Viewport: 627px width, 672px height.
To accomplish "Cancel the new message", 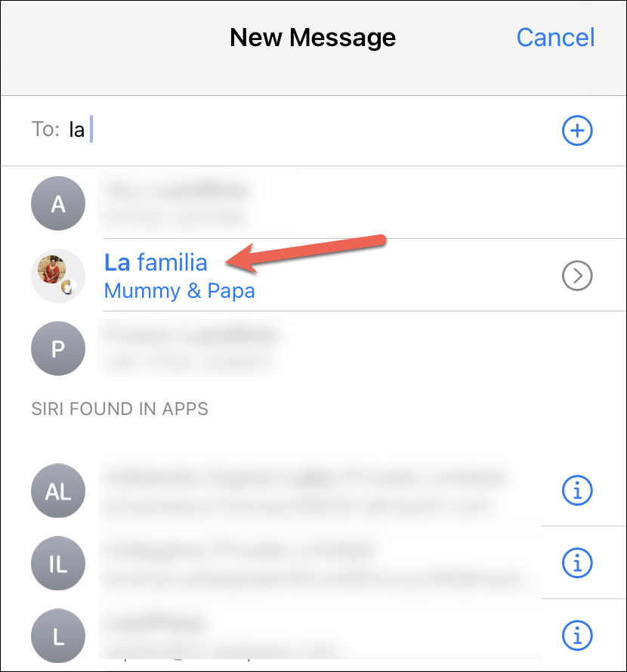I will (555, 38).
